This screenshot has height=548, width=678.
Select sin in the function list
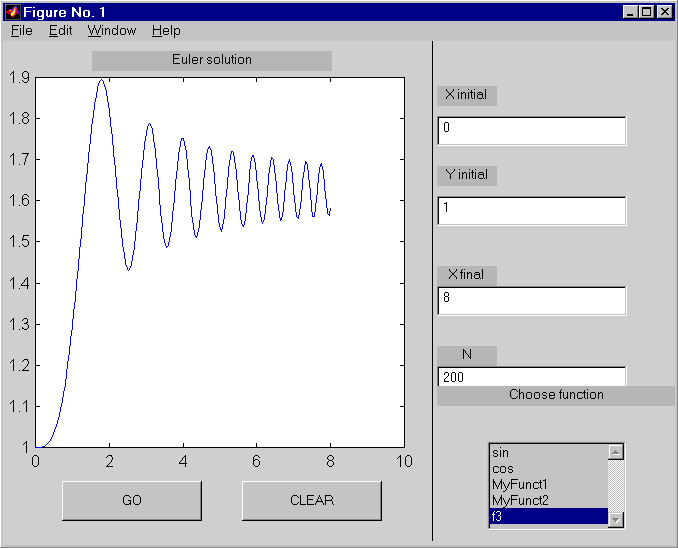click(549, 452)
